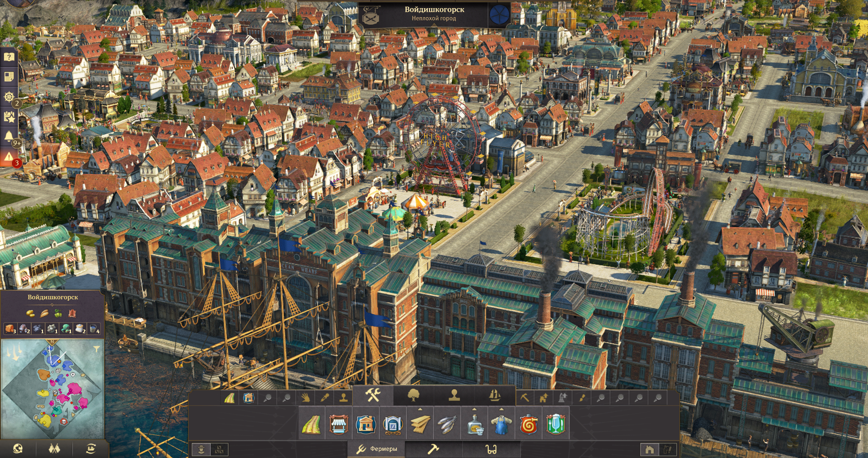This screenshot has height=458, width=868.
Task: Select the copper deposit green ore icon
Action: pyautogui.click(x=66, y=328)
